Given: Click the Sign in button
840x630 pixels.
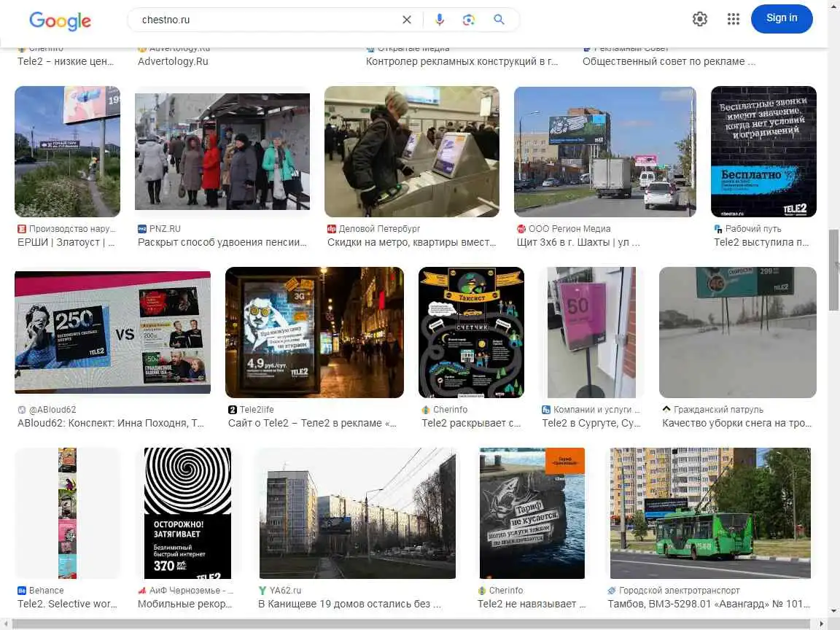Looking at the screenshot, I should coord(782,19).
